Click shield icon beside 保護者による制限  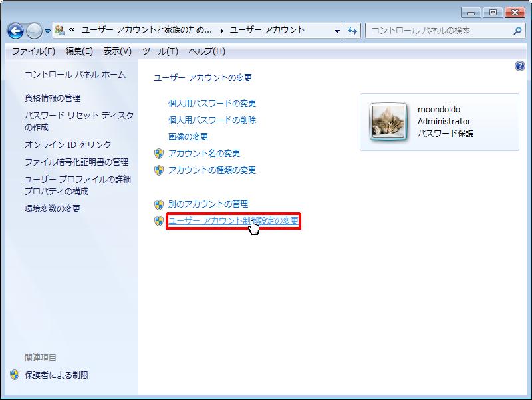coord(15,375)
